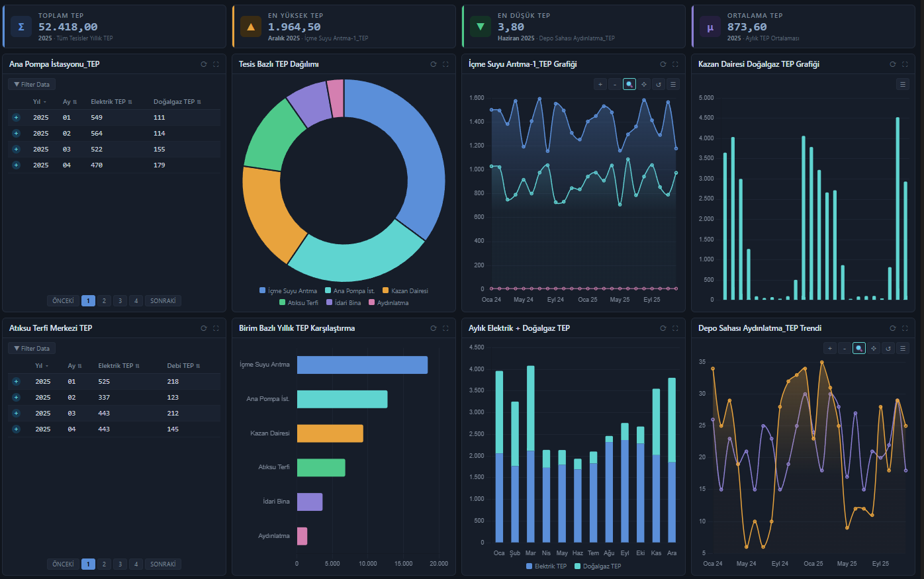Expand Ana Pompa row with Elektrik TEP 522

click(x=16, y=150)
